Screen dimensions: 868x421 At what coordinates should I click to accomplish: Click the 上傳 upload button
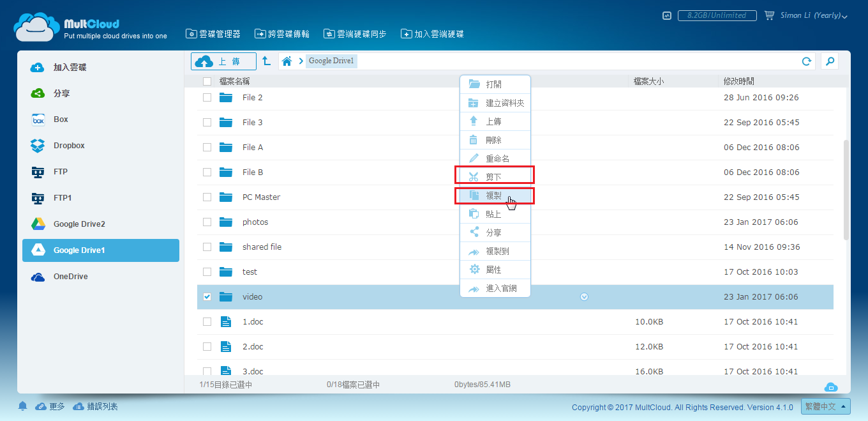[223, 61]
